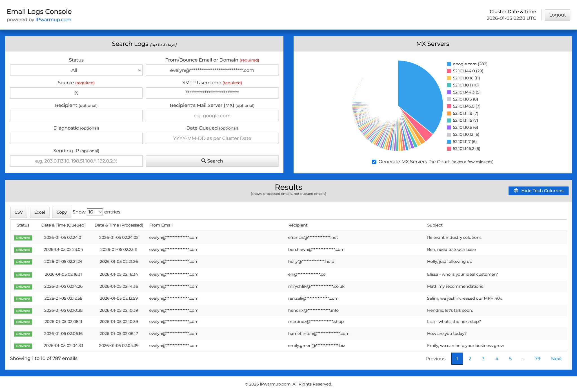The image size is (577, 392).
Task: Toggle the Generate MX Servers Pie Chart checkbox
Action: click(x=374, y=162)
